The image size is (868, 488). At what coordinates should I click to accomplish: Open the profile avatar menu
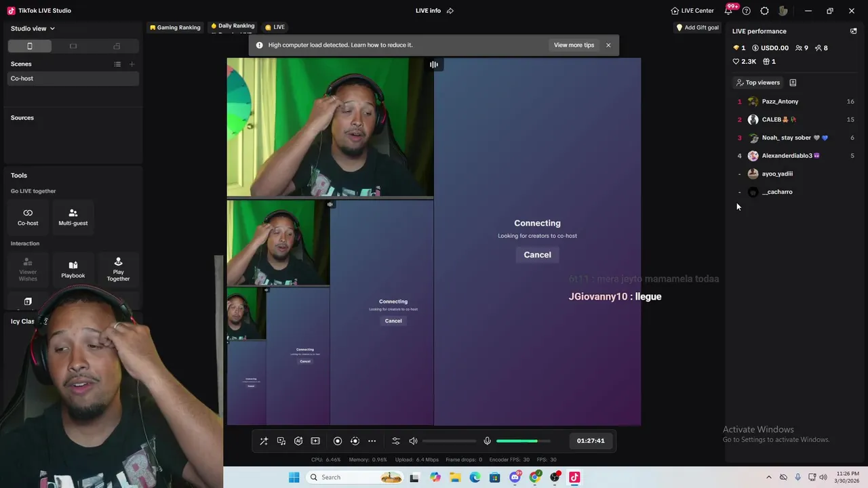click(x=783, y=11)
